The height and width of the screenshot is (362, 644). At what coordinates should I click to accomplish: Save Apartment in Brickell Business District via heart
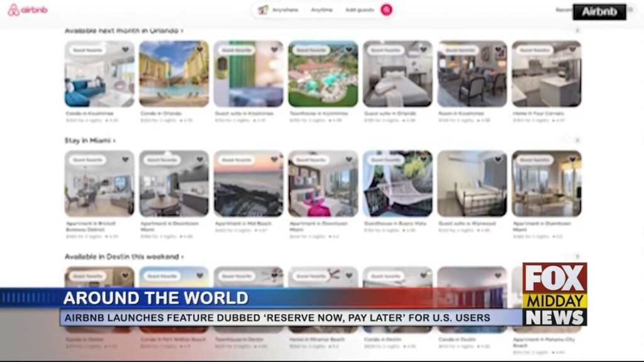coord(125,160)
